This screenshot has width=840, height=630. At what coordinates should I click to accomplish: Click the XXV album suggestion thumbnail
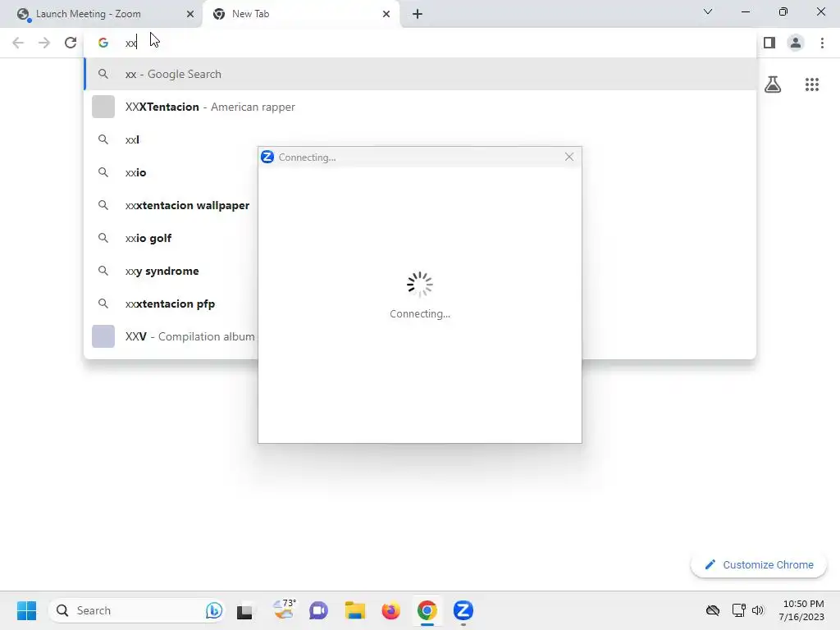click(103, 336)
